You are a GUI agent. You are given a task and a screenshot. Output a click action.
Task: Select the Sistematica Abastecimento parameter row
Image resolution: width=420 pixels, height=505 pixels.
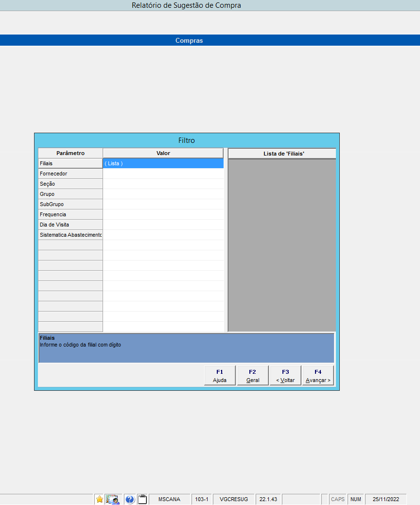[x=70, y=235]
